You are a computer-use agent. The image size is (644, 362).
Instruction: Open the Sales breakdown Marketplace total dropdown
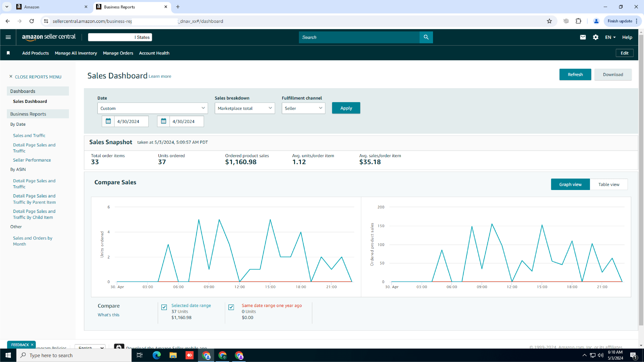245,108
